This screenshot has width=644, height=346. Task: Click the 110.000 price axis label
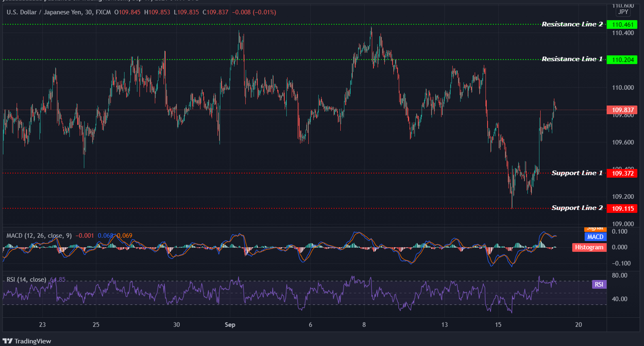coord(623,88)
